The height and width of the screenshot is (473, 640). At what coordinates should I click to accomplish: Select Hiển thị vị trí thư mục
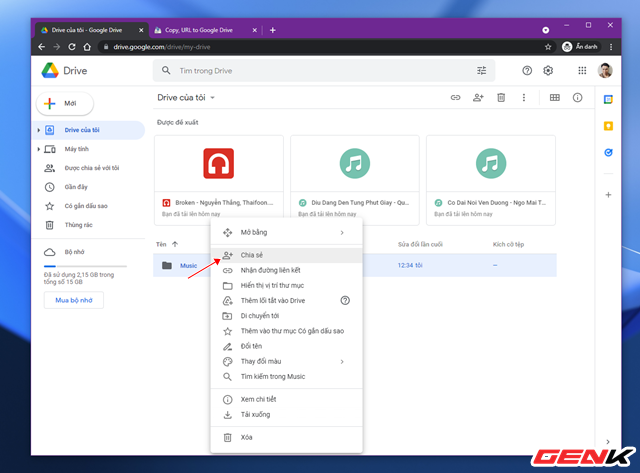[x=286, y=285]
